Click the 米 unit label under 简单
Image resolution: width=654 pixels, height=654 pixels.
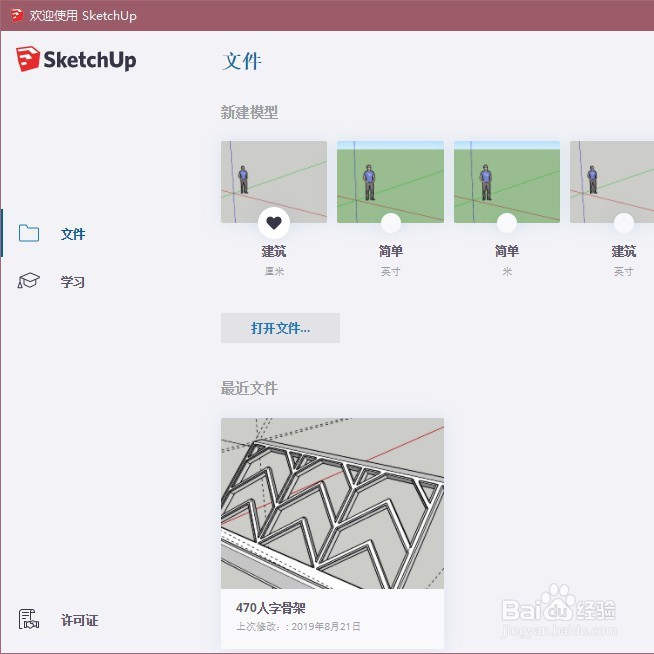point(507,272)
